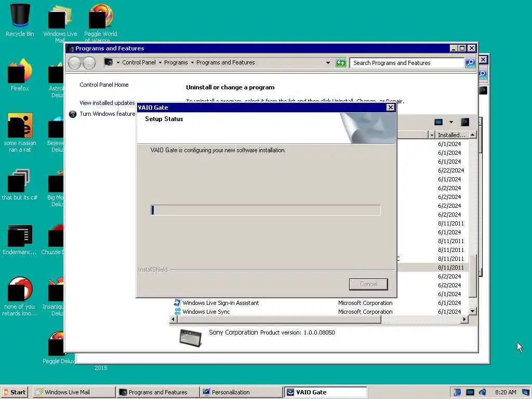
Task: Click the Forward navigation arrow
Action: click(x=89, y=63)
